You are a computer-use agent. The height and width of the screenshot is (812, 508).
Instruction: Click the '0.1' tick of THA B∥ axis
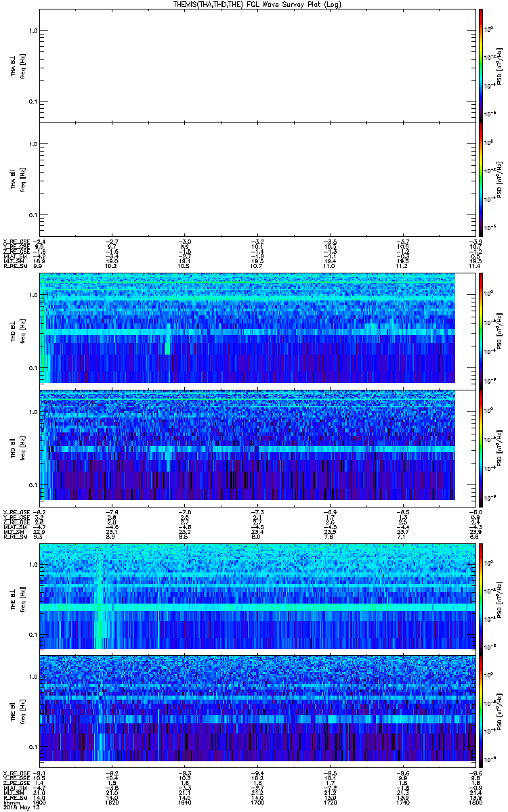pyautogui.click(x=33, y=215)
